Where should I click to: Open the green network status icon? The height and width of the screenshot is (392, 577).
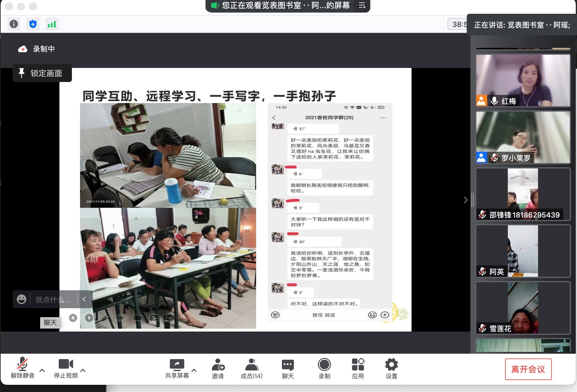coord(52,24)
